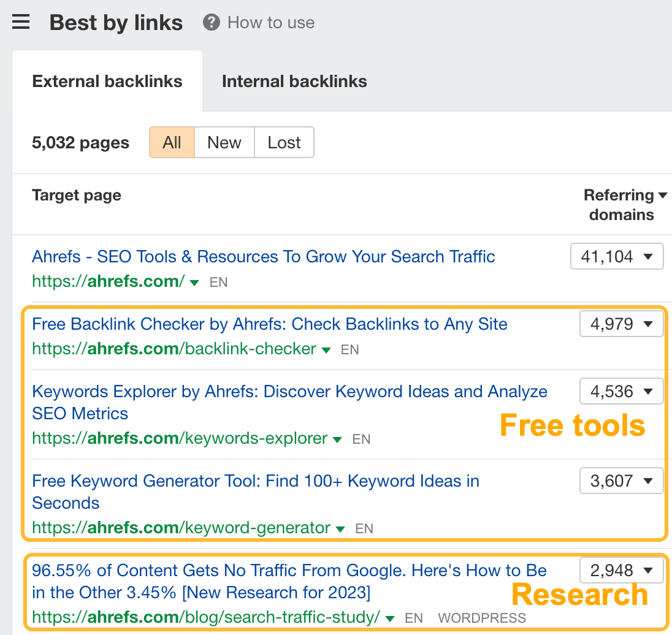The height and width of the screenshot is (635, 672).
Task: Open the URL dropdown for blog/search-traffic-study
Action: click(390, 618)
